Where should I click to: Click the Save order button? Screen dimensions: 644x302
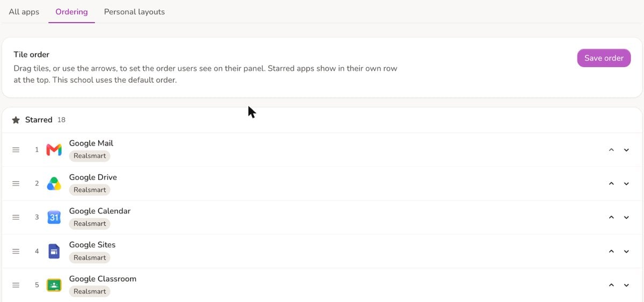(604, 58)
